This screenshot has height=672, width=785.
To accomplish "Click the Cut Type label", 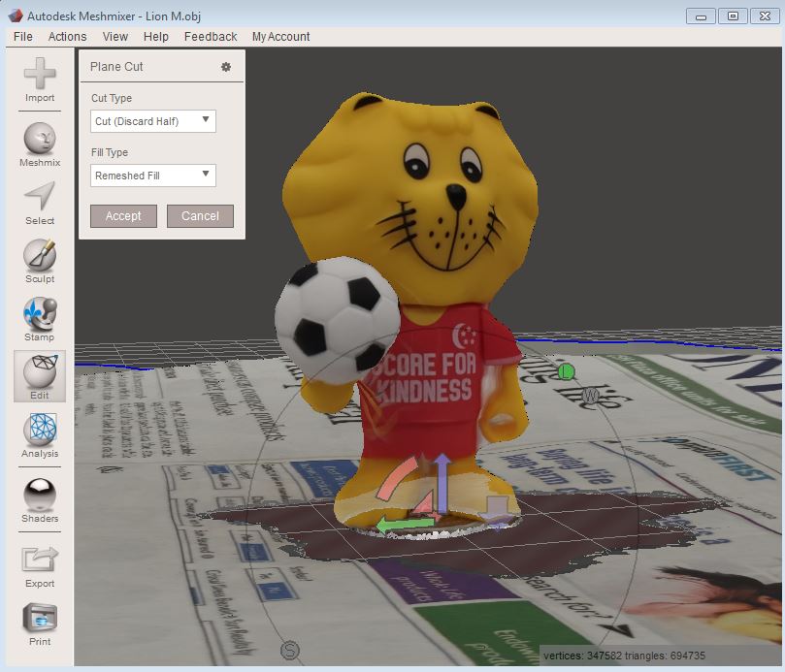I will pyautogui.click(x=112, y=98).
